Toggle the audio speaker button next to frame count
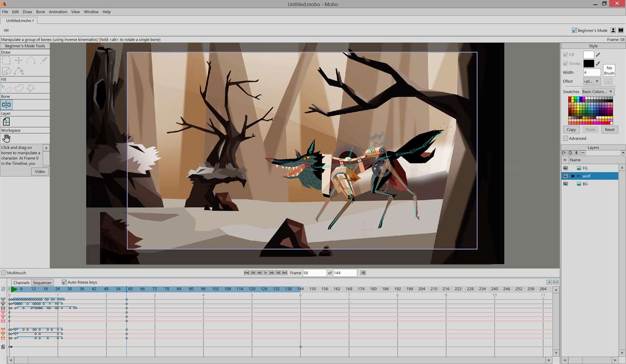 [x=363, y=273]
